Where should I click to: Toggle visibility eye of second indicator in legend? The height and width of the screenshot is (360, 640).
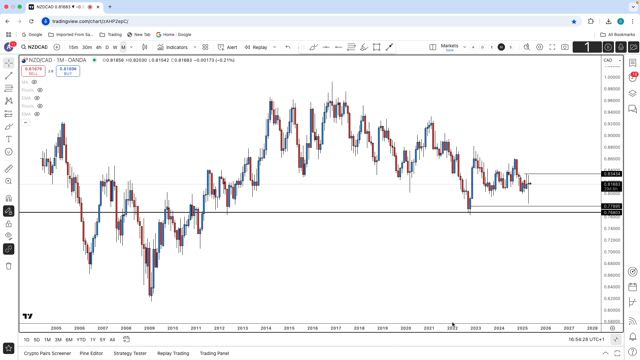click(40, 90)
